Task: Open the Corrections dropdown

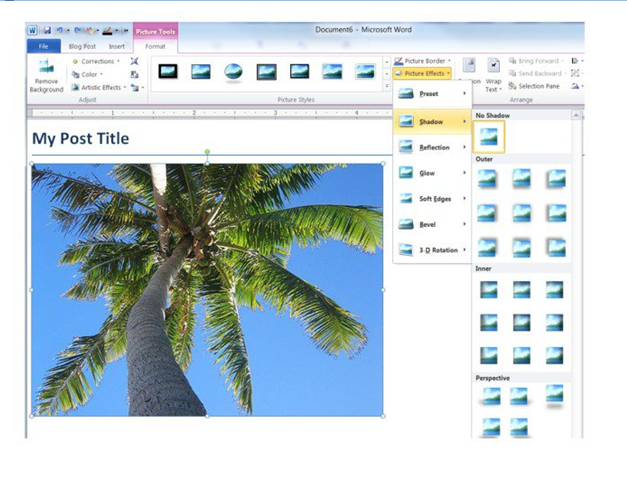Action: pyautogui.click(x=96, y=61)
